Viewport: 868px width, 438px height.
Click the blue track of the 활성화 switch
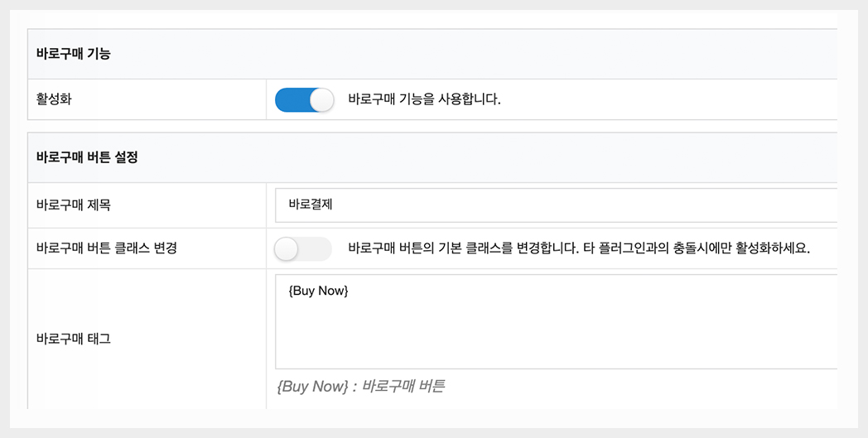click(x=291, y=100)
